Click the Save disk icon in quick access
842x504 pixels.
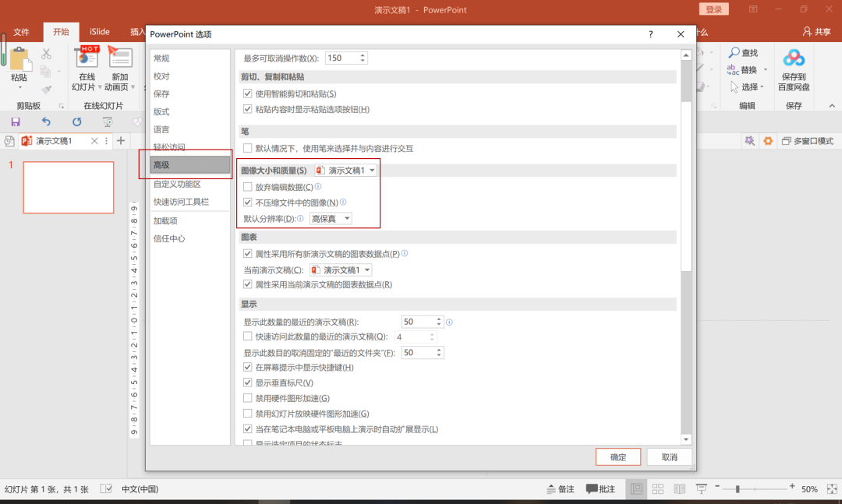tap(16, 122)
